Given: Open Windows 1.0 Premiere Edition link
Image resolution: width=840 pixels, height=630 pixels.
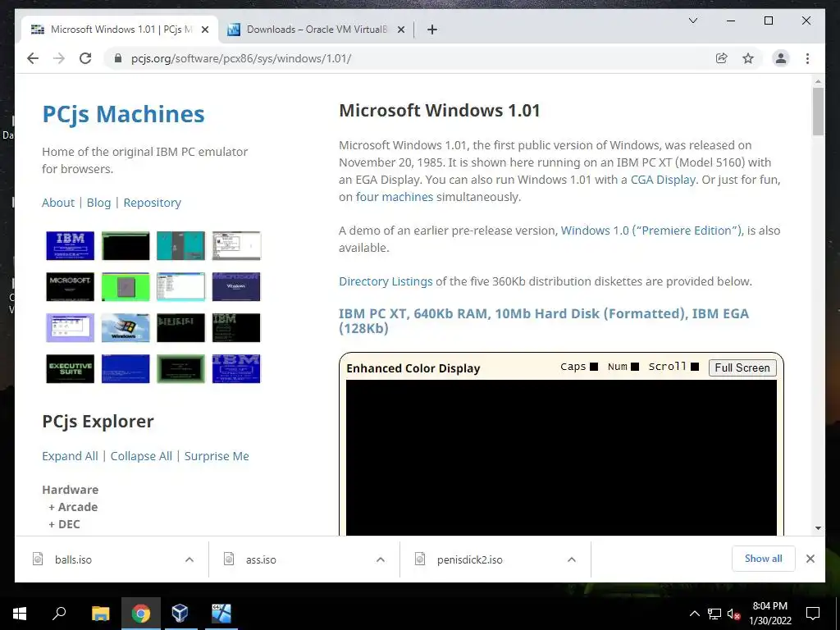Looking at the screenshot, I should click(651, 231).
